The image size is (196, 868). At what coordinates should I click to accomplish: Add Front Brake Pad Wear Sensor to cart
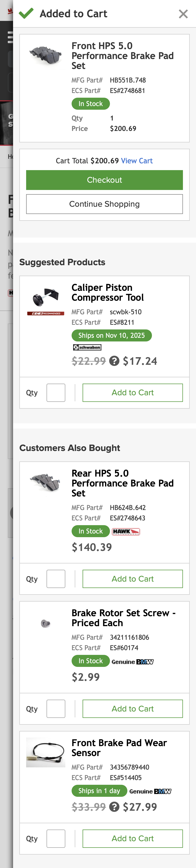tap(133, 838)
